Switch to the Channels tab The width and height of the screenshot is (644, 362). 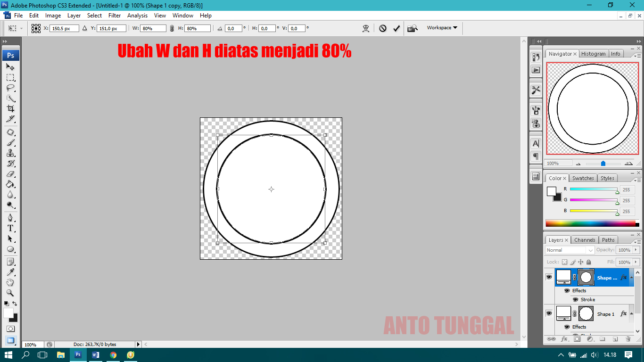click(x=585, y=240)
